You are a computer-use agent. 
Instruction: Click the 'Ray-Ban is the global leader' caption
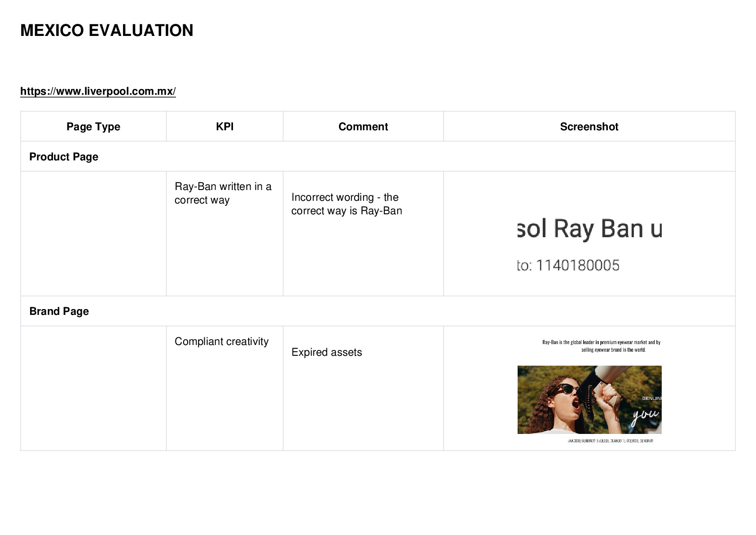click(x=602, y=346)
